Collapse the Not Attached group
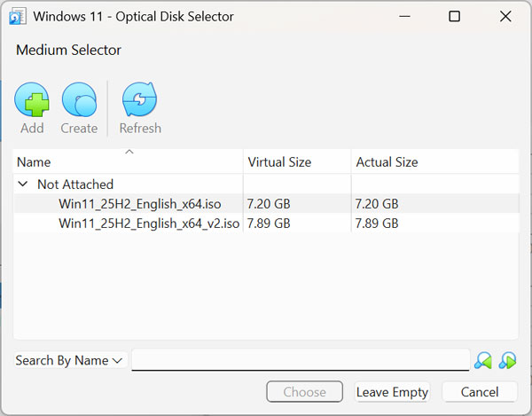 [23, 184]
